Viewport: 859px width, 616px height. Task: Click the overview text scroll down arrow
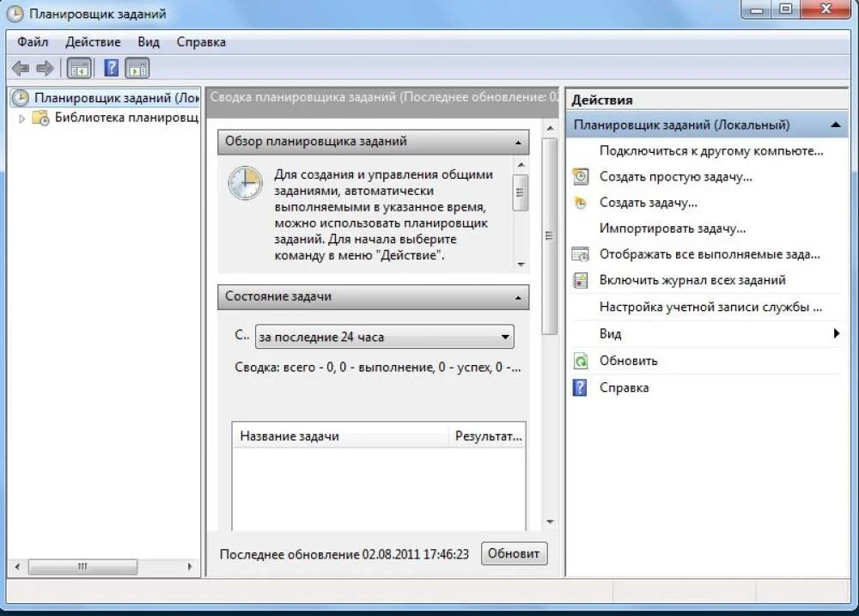[x=521, y=264]
